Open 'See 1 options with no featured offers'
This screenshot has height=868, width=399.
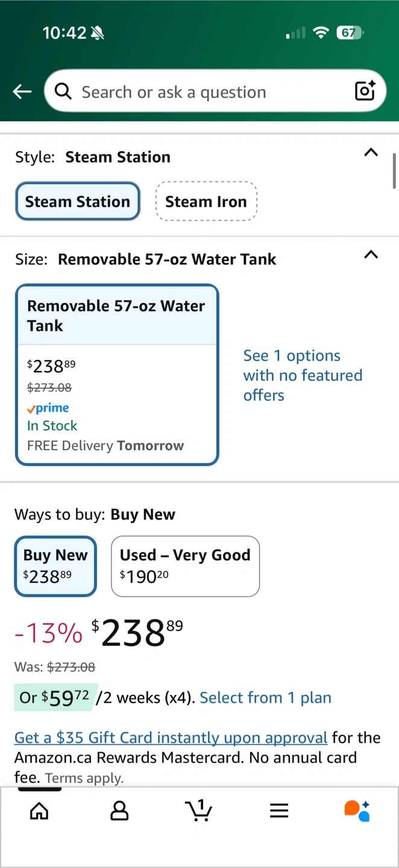[x=303, y=375]
